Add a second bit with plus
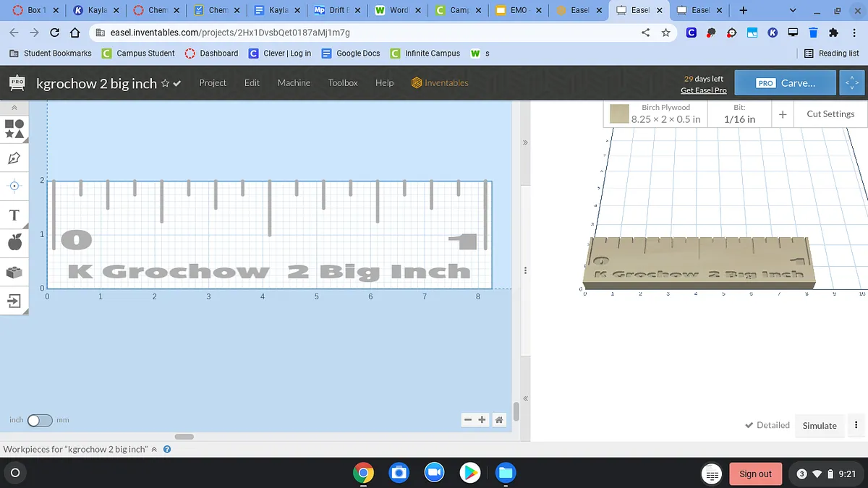Image resolution: width=868 pixels, height=488 pixels. pyautogui.click(x=783, y=114)
